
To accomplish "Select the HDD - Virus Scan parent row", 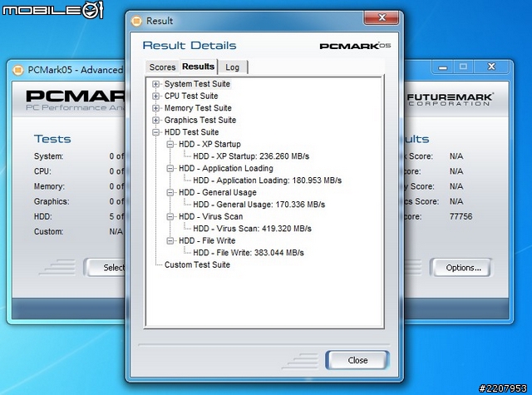I will point(210,216).
